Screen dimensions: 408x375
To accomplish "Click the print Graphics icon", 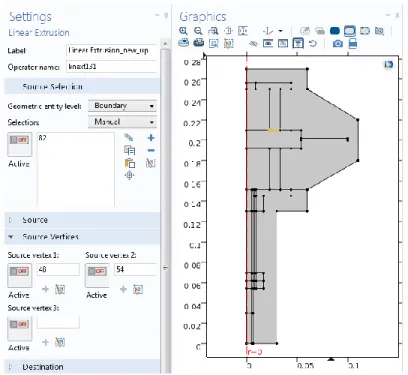I will pyautogui.click(x=353, y=43).
